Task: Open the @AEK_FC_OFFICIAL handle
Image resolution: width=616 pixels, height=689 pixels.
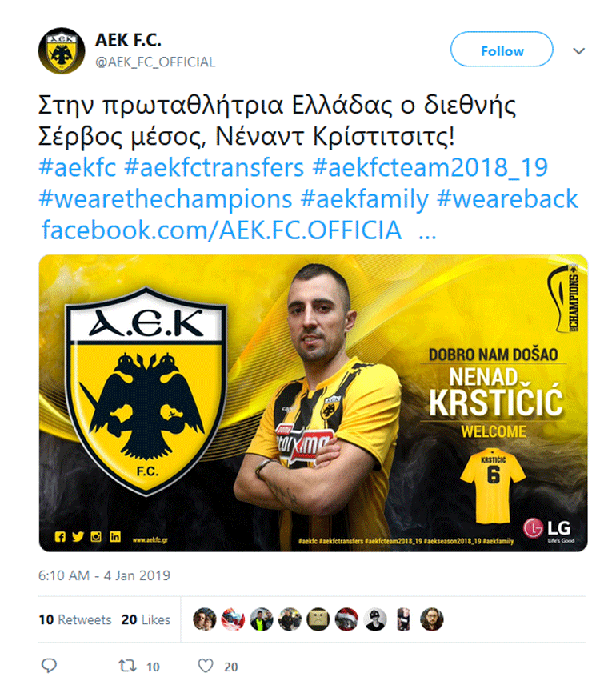Action: click(x=155, y=62)
